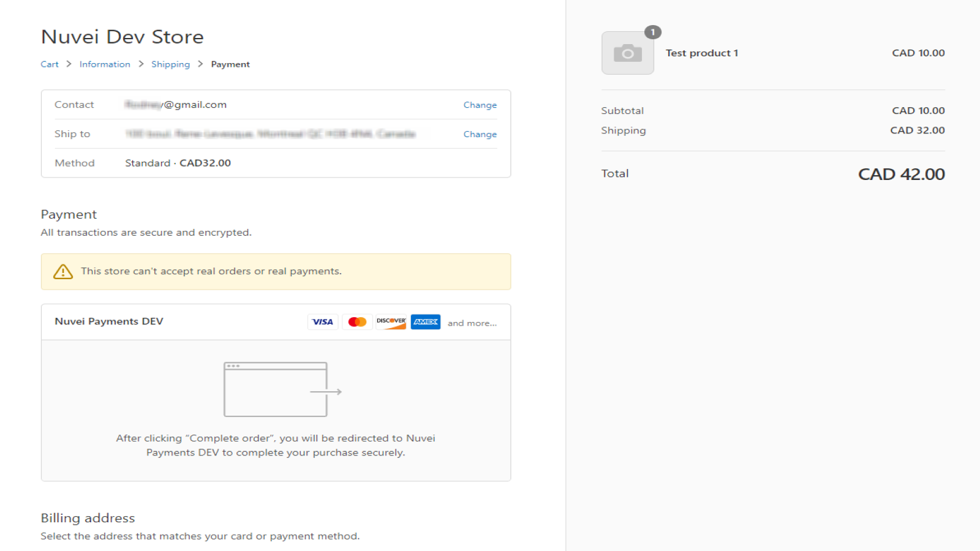Screen dimensions: 980x551
Task: Click the 'Standard · CAD32.00' method text
Action: click(178, 163)
